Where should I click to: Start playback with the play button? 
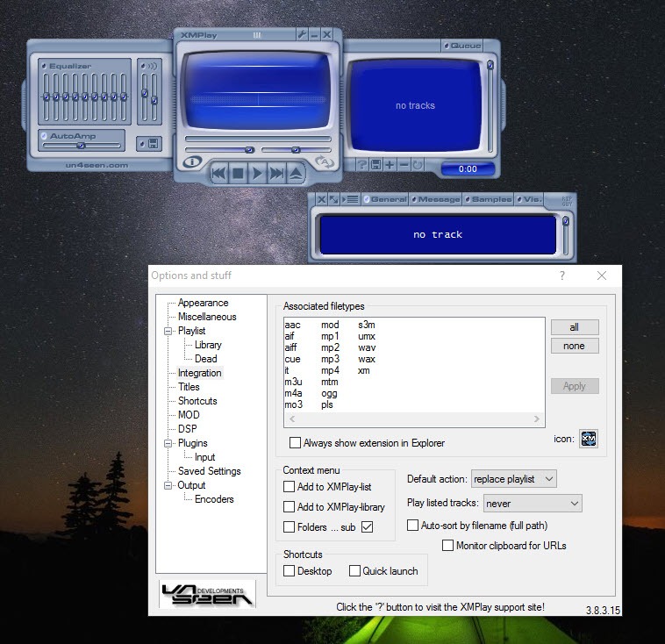pos(257,173)
